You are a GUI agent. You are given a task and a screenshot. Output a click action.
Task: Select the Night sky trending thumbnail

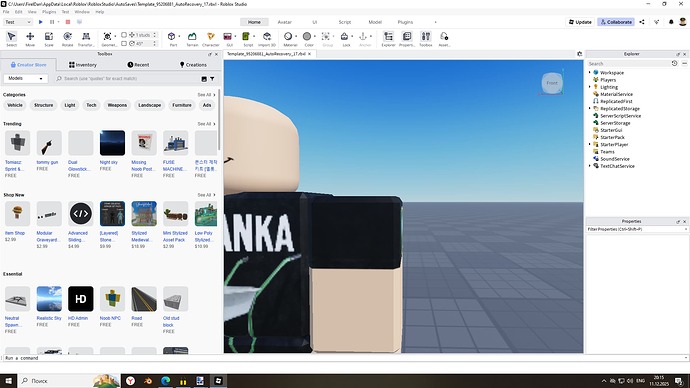pos(112,143)
